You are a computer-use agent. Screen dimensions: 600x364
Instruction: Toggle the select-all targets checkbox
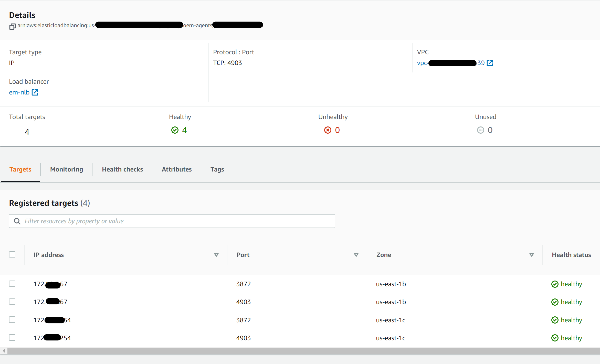click(12, 254)
